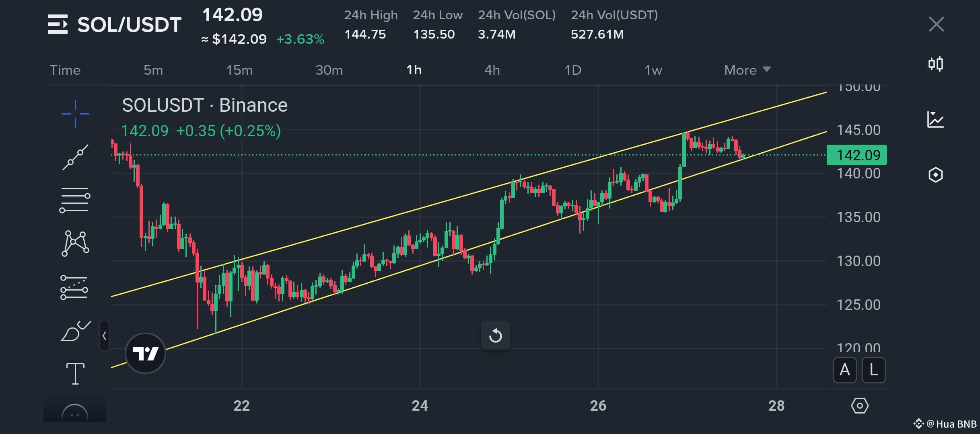Click the 24h Low value 135.50
980x434 pixels.
point(434,34)
